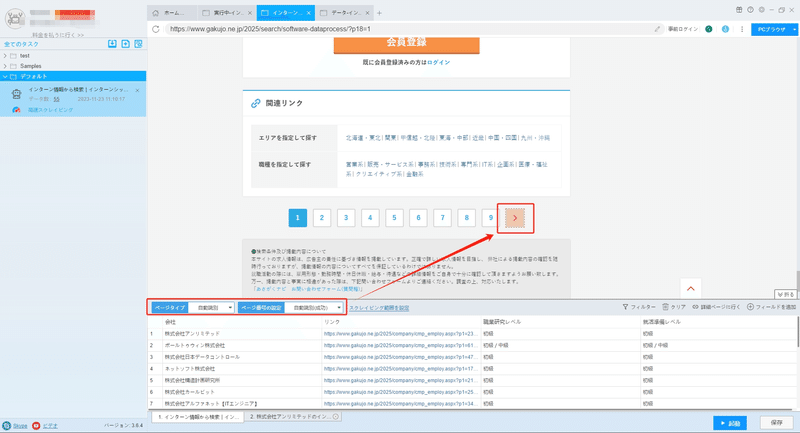Click the next page arrow button
The height and width of the screenshot is (433, 800).
click(x=515, y=218)
